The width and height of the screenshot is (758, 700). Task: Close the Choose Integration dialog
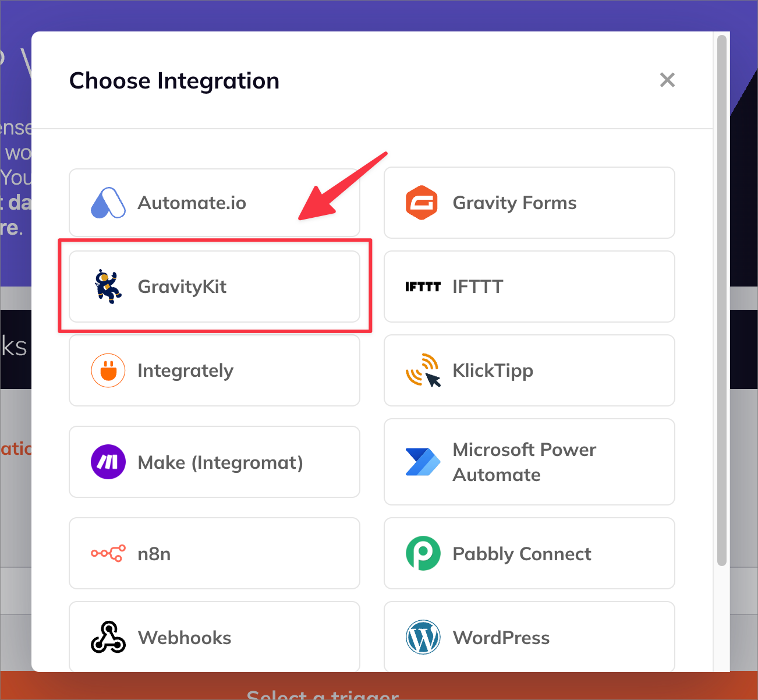667,80
